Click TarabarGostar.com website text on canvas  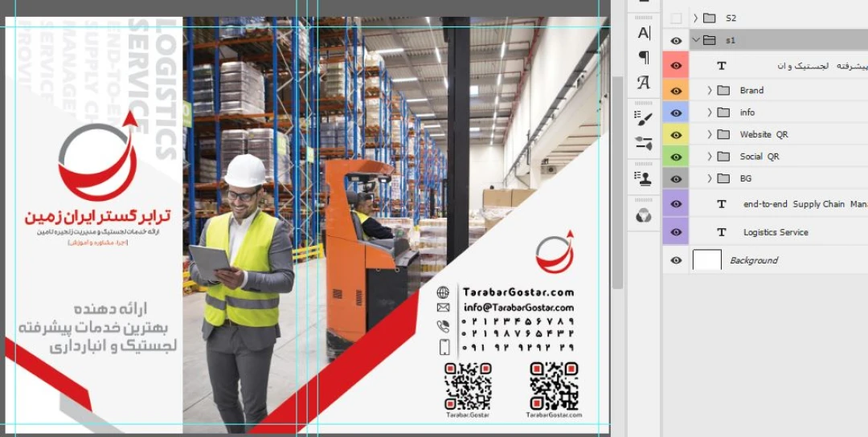click(x=518, y=292)
